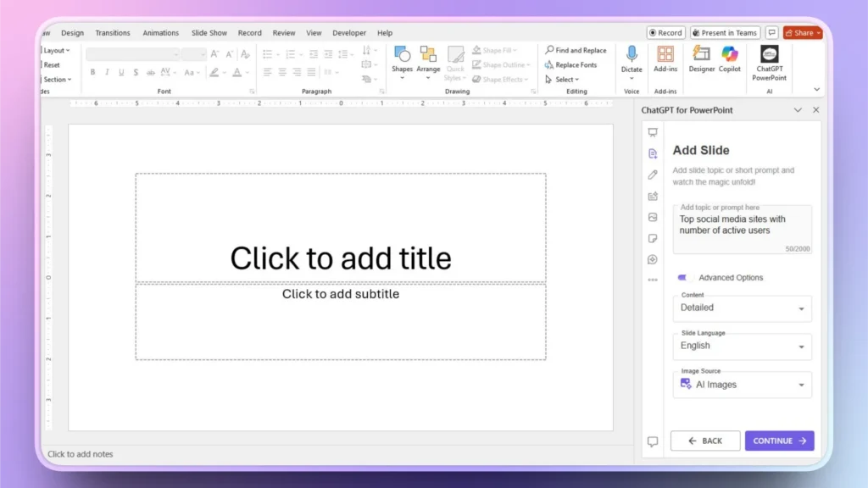Click Present in Teams
The height and width of the screenshot is (488, 868).
(725, 32)
